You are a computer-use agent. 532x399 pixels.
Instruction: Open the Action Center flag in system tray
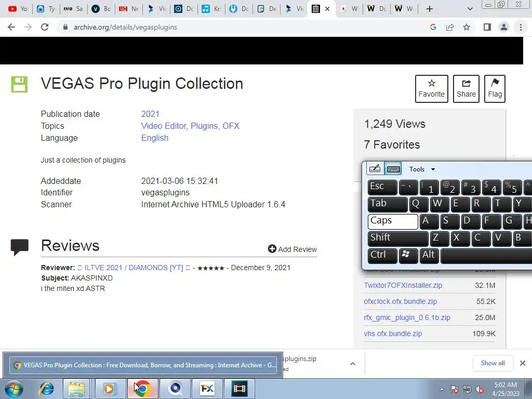pyautogui.click(x=455, y=389)
